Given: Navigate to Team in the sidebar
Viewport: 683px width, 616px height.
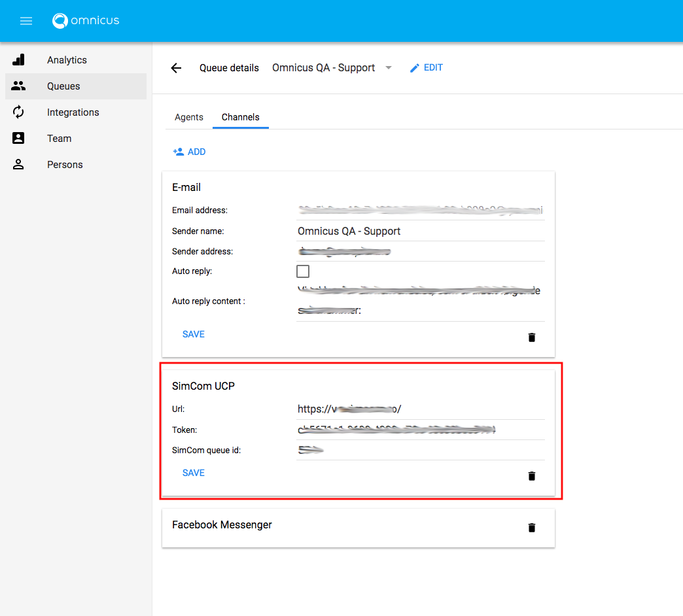Looking at the screenshot, I should tap(59, 139).
